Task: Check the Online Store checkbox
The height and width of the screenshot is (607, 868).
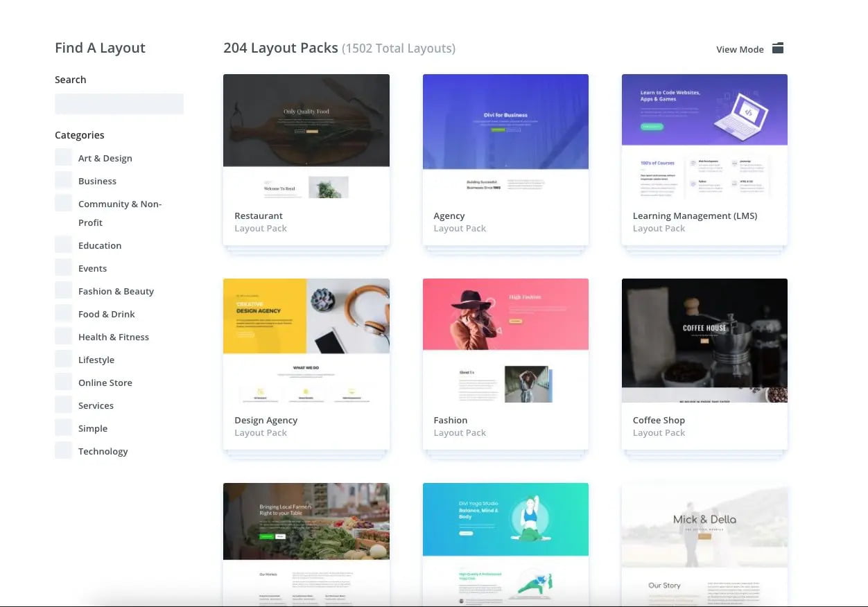Action: click(x=63, y=382)
